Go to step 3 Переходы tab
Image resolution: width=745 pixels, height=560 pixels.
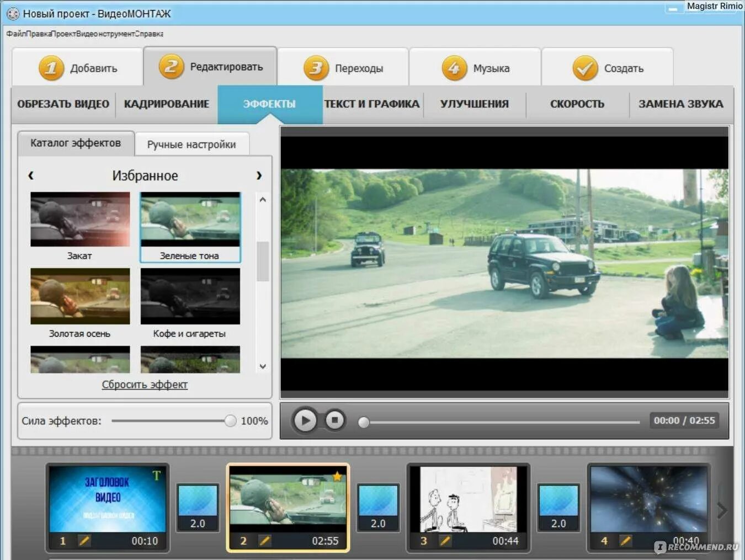tap(343, 67)
